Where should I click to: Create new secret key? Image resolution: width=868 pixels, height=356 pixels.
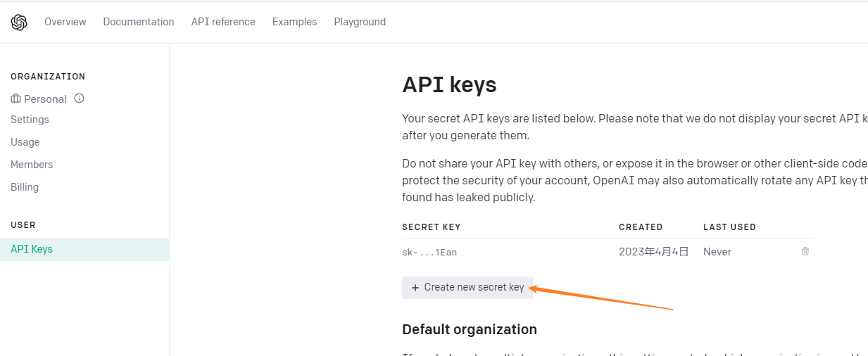tap(467, 287)
